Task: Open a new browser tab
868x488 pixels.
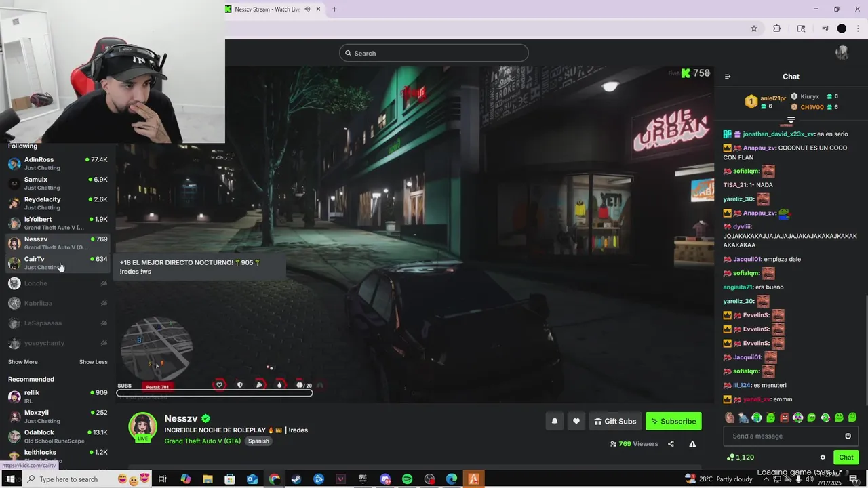Action: point(334,9)
